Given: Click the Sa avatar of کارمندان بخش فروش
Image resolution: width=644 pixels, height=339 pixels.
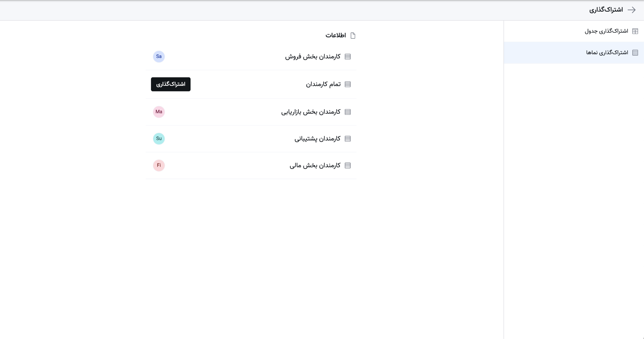Looking at the screenshot, I should tap(159, 56).
